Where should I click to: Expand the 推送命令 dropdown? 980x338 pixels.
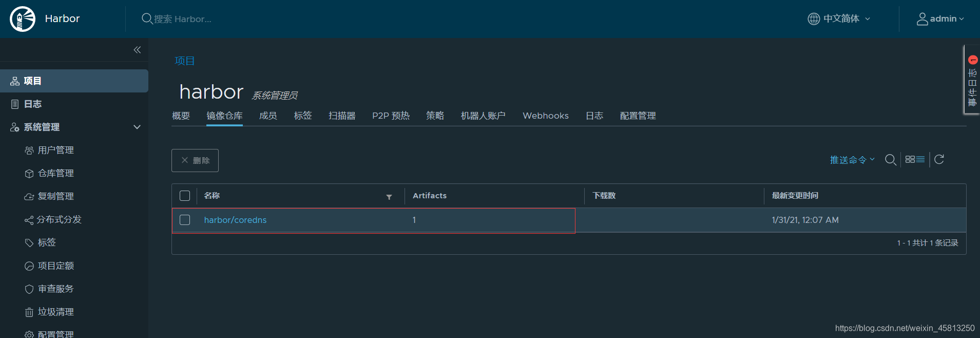(x=852, y=160)
